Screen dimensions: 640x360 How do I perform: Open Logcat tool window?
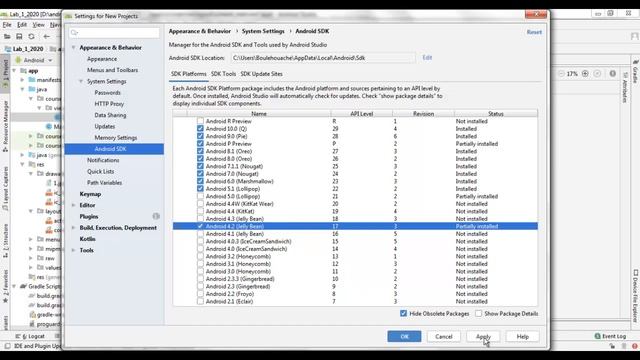pos(30,336)
